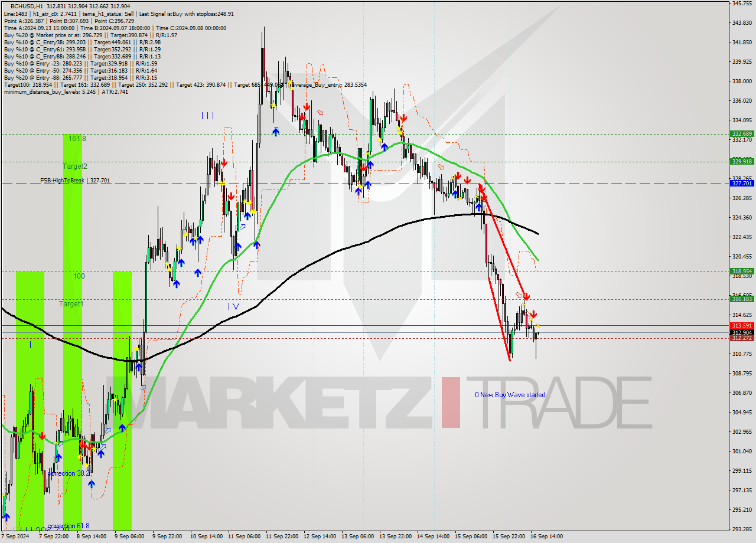Select the 'Target1' label
Image resolution: width=756 pixels, height=543 pixels.
pos(71,304)
